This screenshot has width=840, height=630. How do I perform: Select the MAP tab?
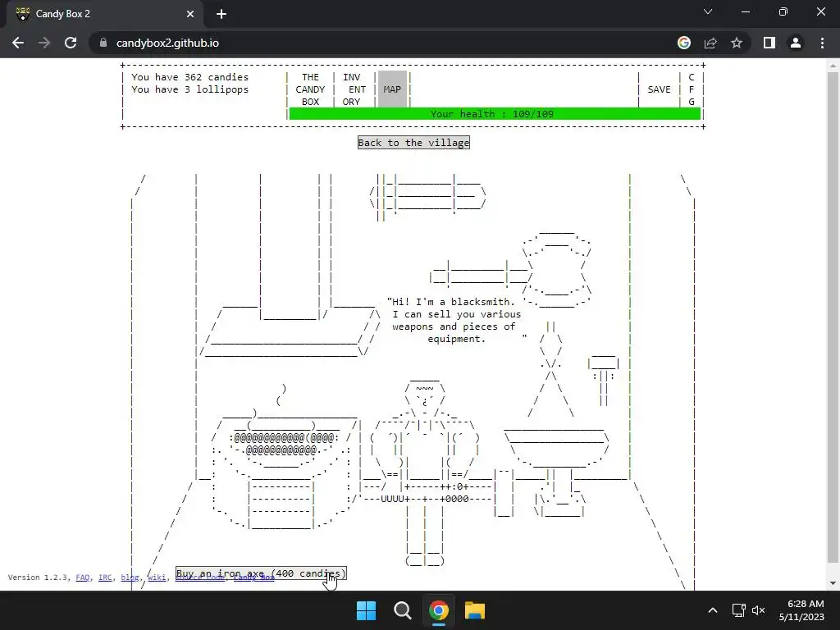tap(392, 89)
